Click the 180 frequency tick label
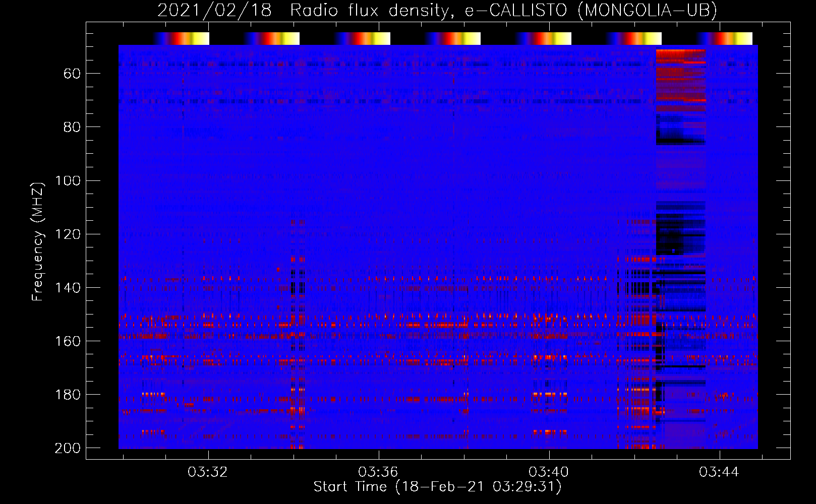This screenshot has width=816, height=504. coord(68,394)
